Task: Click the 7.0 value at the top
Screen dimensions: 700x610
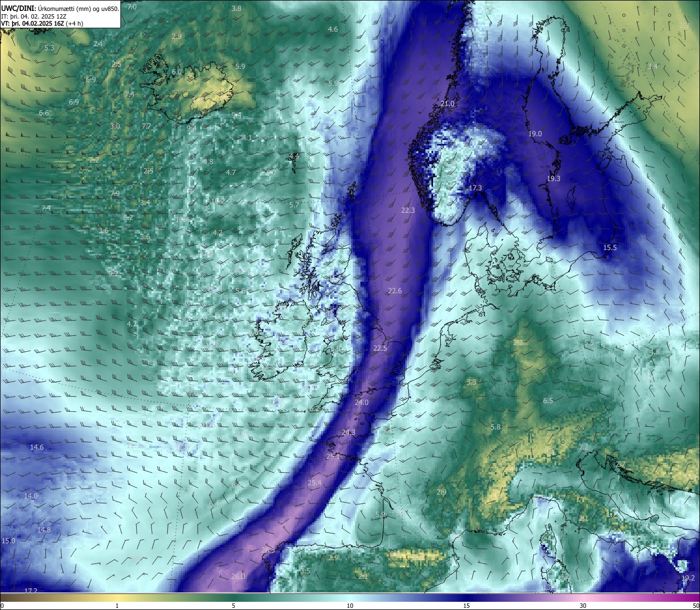Action: [132, 7]
